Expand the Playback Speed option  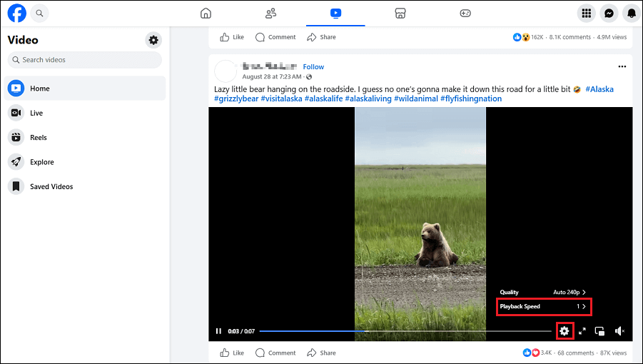tap(543, 307)
